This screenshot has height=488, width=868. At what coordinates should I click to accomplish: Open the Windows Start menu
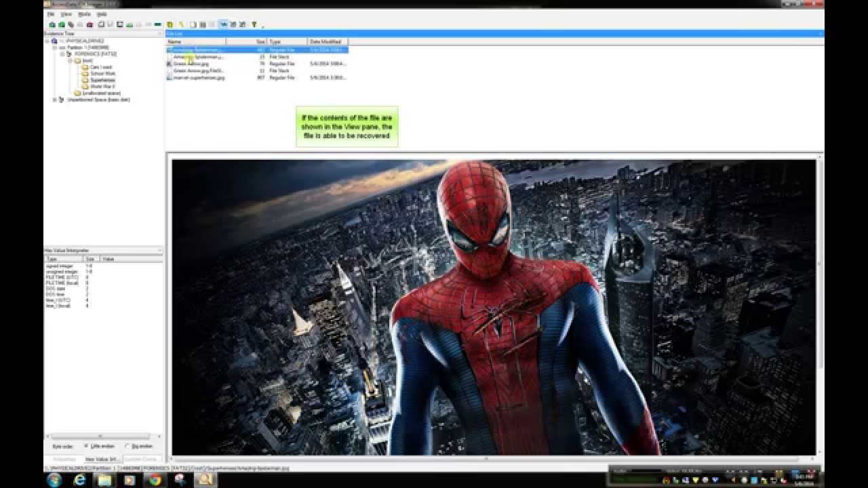click(x=54, y=480)
